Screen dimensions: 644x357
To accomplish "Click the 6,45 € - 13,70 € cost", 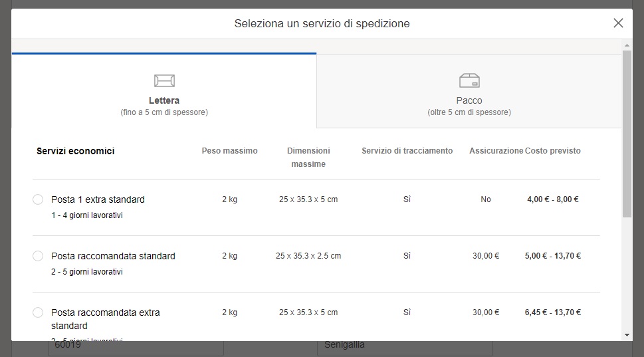I will coord(553,312).
